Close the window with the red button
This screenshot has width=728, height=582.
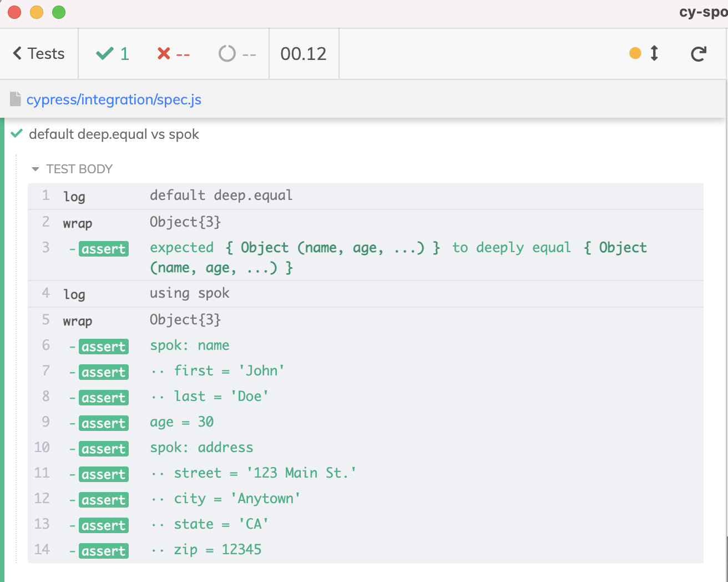click(14, 12)
